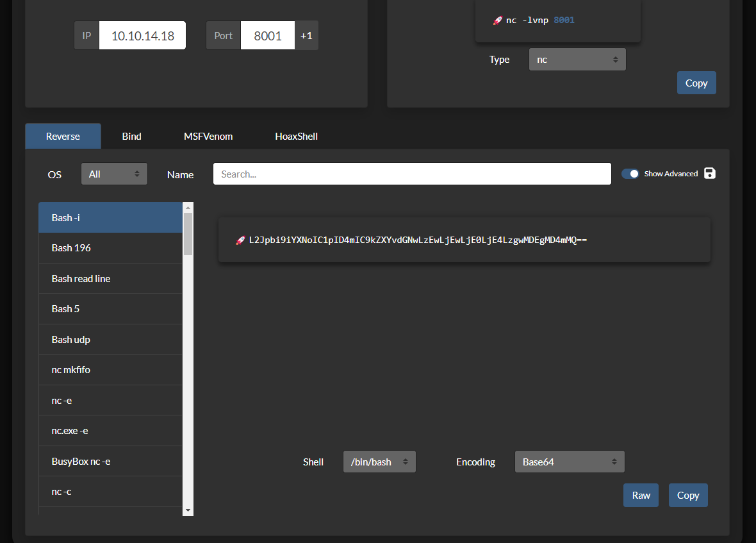Image resolution: width=756 pixels, height=543 pixels.
Task: Copy the listener command with the Copy button
Action: (696, 83)
